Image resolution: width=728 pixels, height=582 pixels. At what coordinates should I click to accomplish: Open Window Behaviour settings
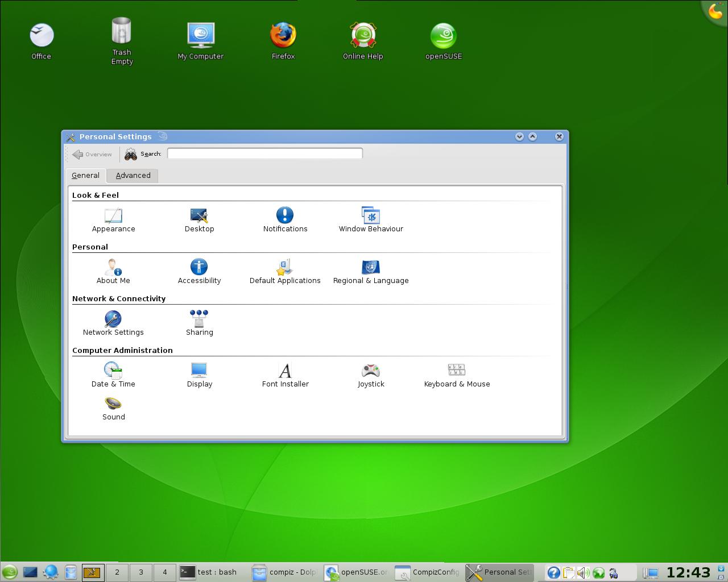pos(371,220)
